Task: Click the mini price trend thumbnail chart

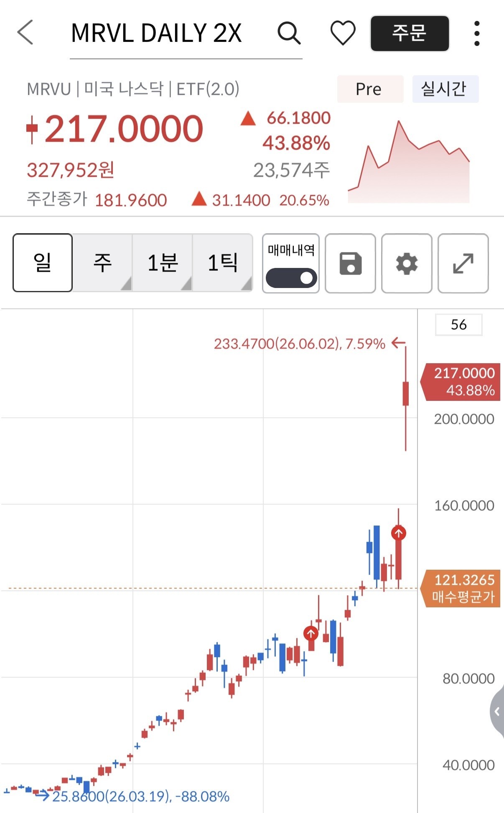Action: [x=409, y=162]
